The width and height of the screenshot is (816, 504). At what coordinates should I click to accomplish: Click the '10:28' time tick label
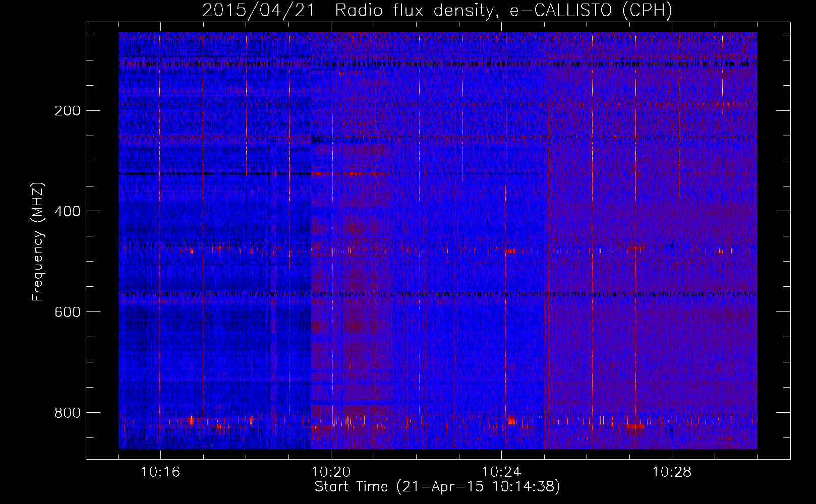coord(672,472)
